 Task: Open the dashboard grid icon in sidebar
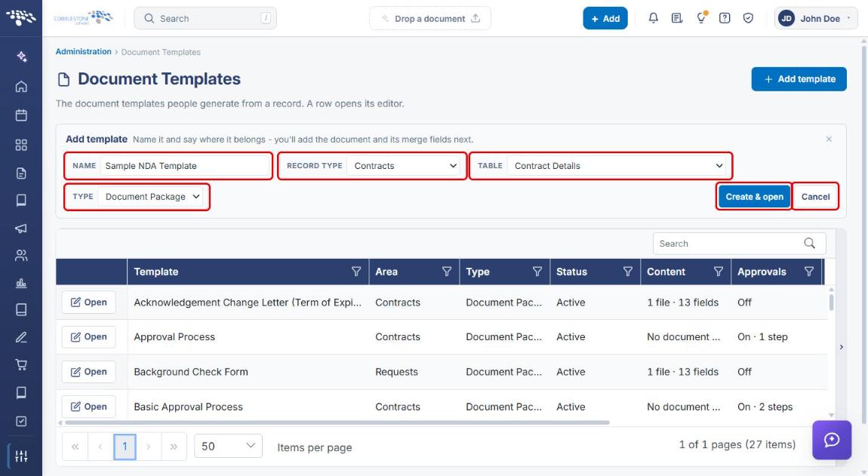click(x=21, y=145)
